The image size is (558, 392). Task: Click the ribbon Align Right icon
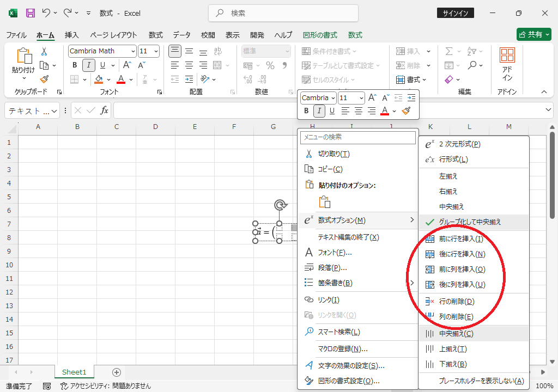[x=203, y=65]
